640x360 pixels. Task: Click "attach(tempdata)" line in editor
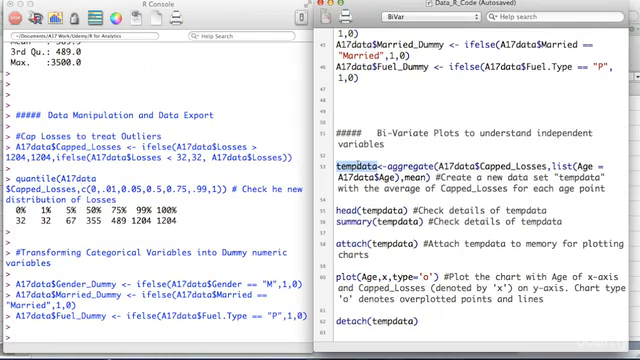pos(377,244)
